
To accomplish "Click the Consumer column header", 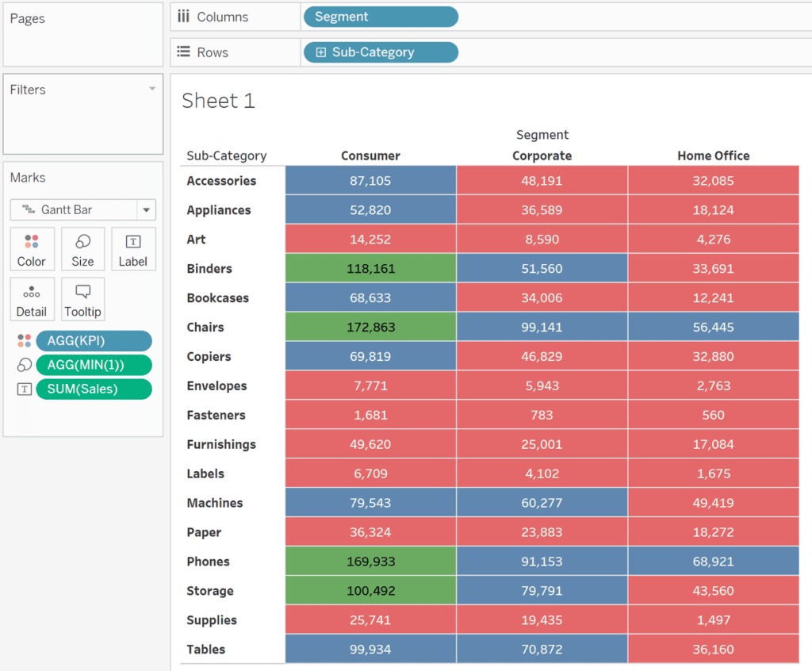I will pyautogui.click(x=370, y=155).
